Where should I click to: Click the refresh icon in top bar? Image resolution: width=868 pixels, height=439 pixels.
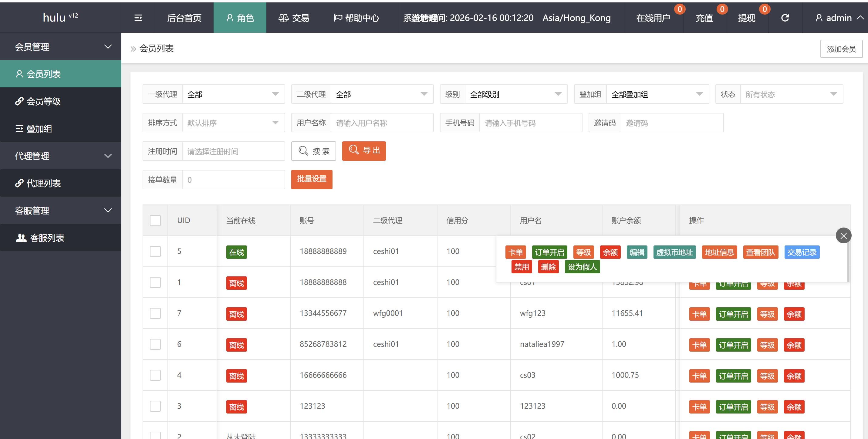[785, 18]
